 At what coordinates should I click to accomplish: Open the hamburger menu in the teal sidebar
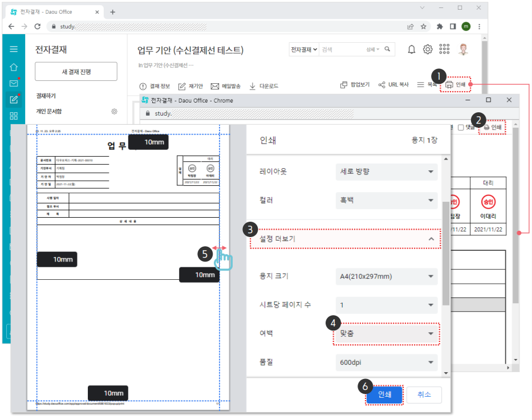click(14, 50)
